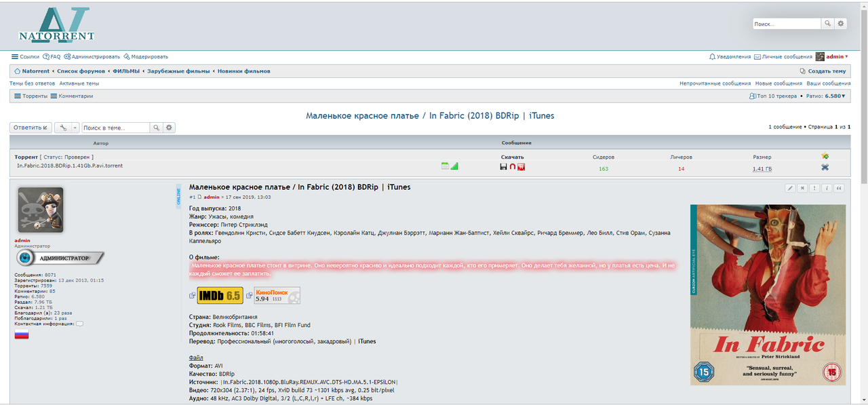This screenshot has height=405, width=868.
Task: Open Новые сообщения link
Action: pyautogui.click(x=778, y=83)
